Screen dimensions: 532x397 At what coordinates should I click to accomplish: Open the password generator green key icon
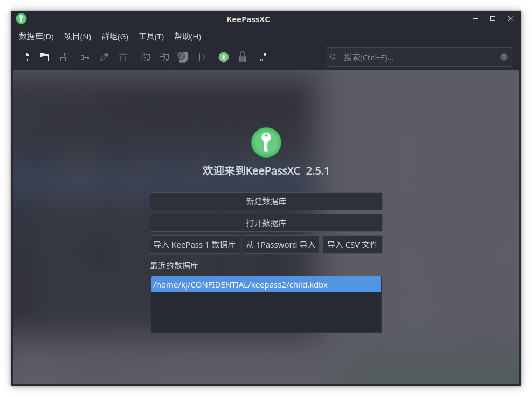pyautogui.click(x=224, y=57)
